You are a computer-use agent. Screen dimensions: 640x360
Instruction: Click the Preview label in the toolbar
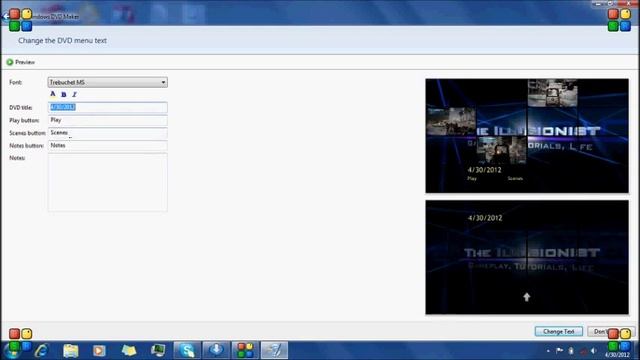click(25, 62)
